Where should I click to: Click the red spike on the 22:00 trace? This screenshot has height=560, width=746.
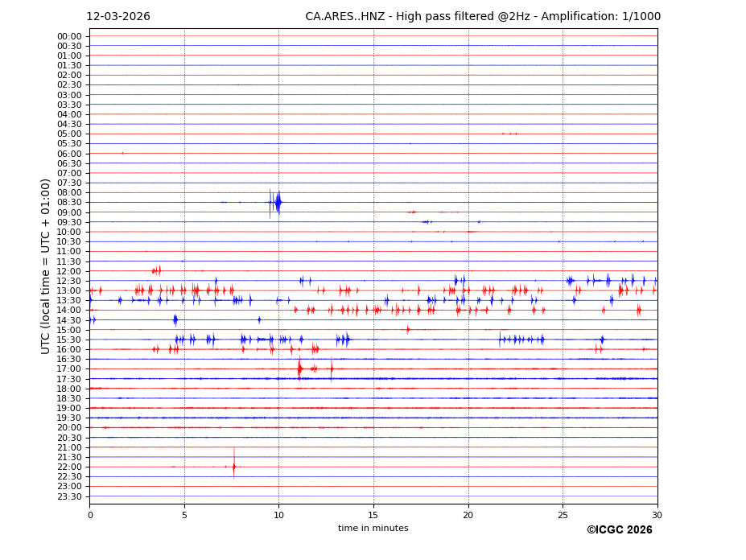click(x=234, y=467)
